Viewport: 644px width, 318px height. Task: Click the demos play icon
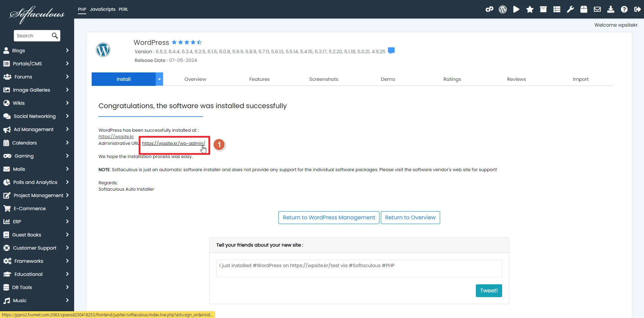(x=516, y=9)
